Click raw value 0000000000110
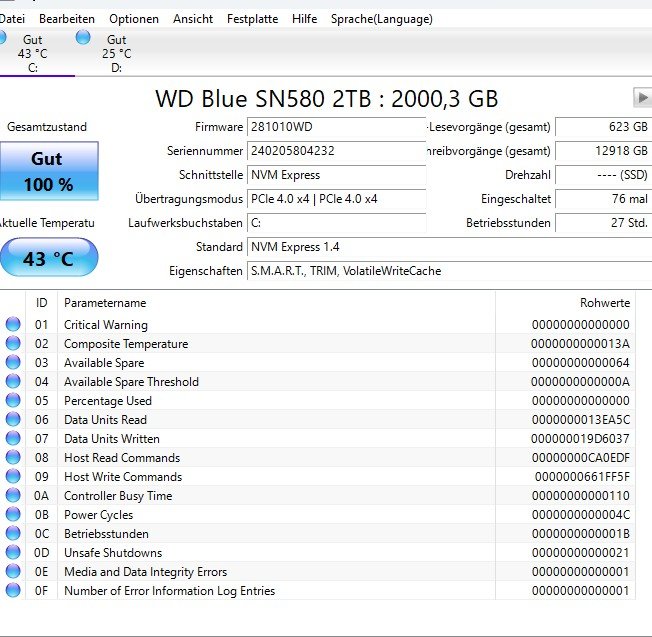 (581, 496)
